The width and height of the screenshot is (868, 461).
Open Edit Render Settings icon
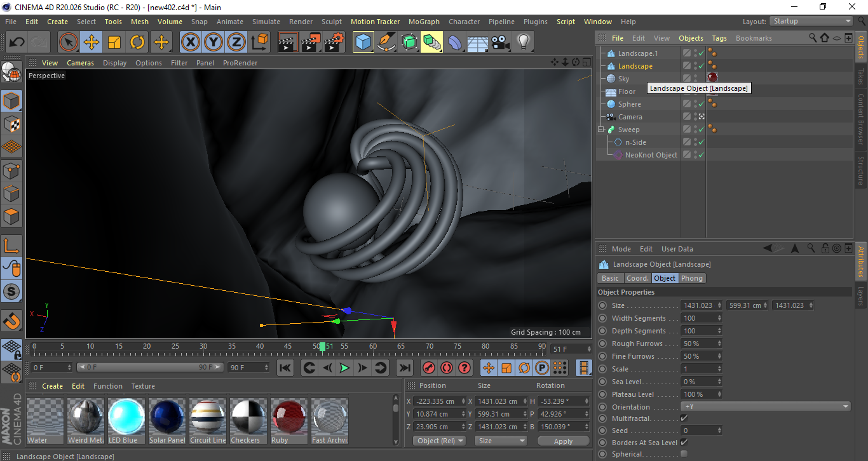pos(334,43)
